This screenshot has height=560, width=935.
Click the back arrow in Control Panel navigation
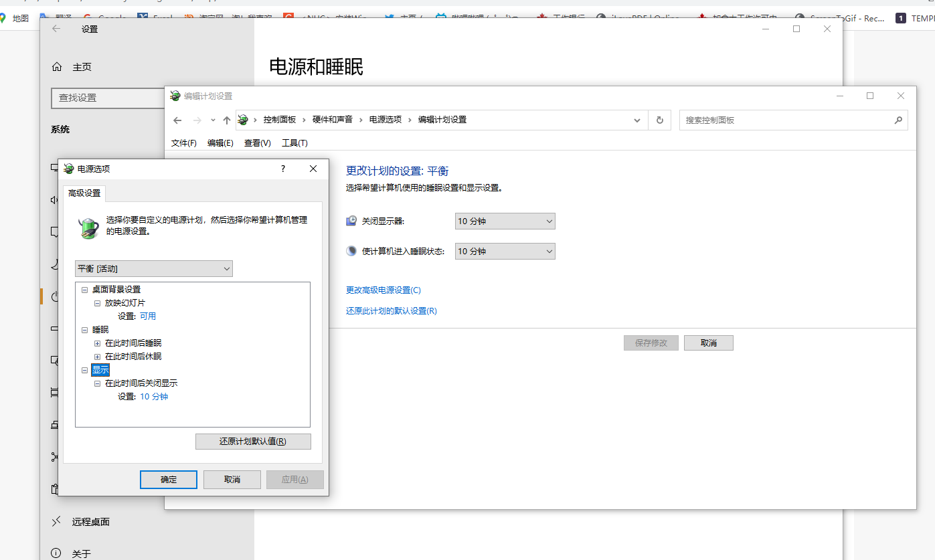[x=177, y=120]
